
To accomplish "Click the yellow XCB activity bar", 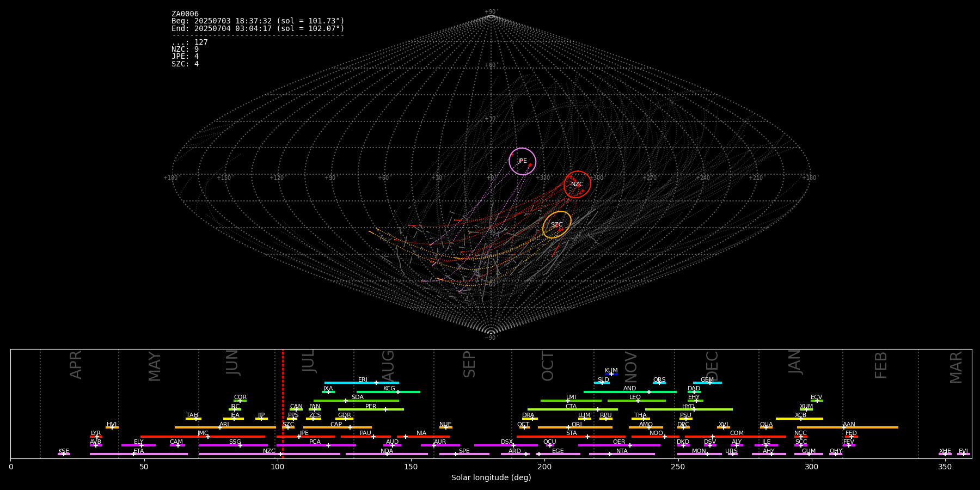I will 799,419.
